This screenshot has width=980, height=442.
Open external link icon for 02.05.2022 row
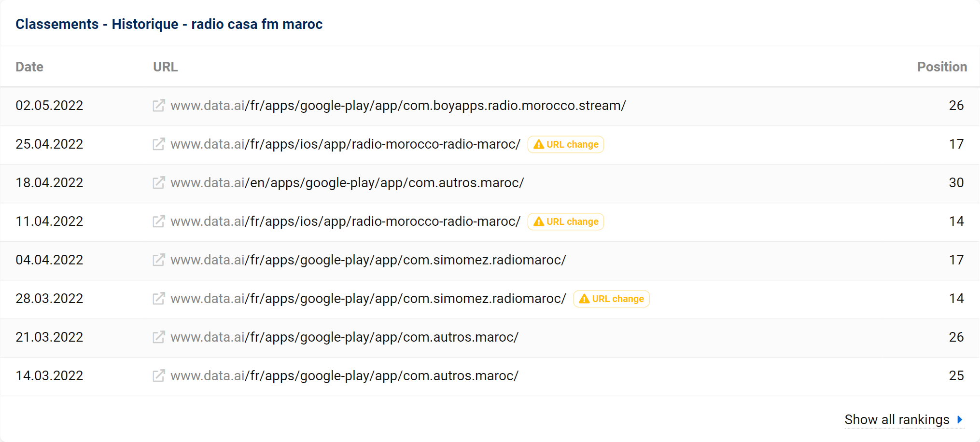click(159, 105)
